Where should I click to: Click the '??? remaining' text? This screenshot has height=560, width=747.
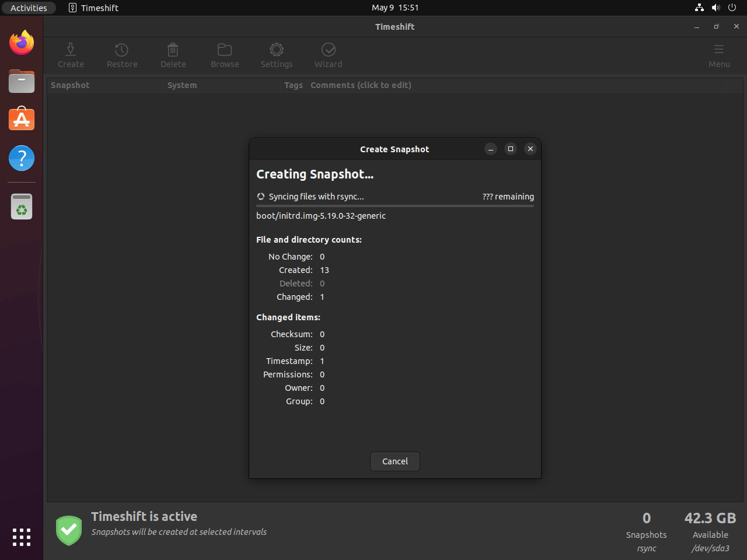(508, 197)
